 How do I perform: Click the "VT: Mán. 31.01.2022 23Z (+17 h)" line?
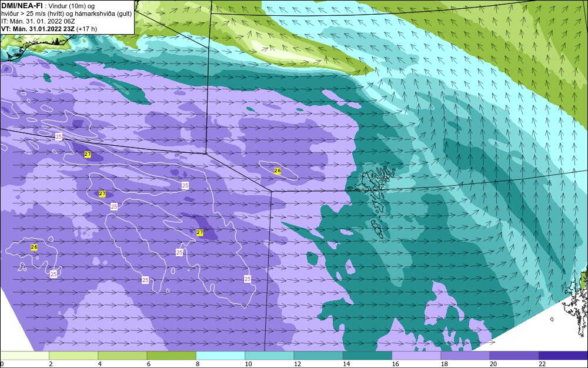tap(49, 29)
